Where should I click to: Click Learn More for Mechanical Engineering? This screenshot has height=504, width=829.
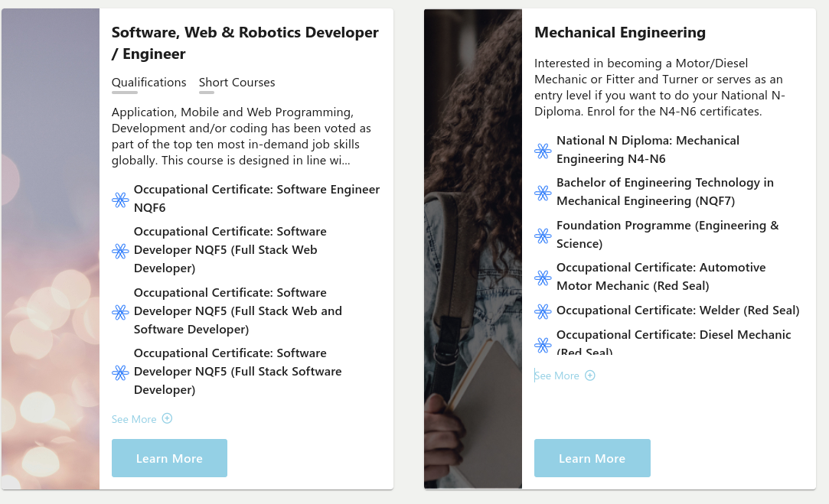click(592, 458)
